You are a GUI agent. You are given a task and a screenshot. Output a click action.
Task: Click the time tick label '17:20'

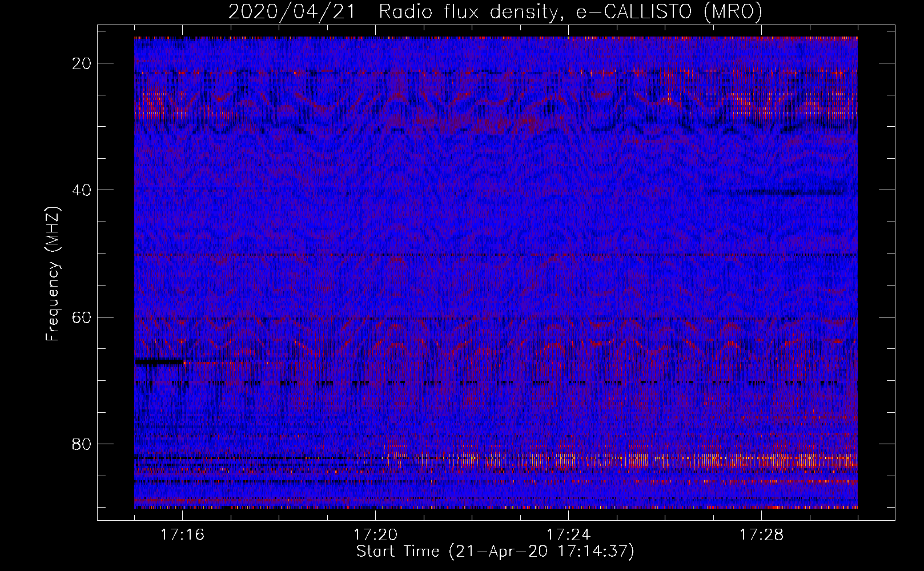point(376,535)
